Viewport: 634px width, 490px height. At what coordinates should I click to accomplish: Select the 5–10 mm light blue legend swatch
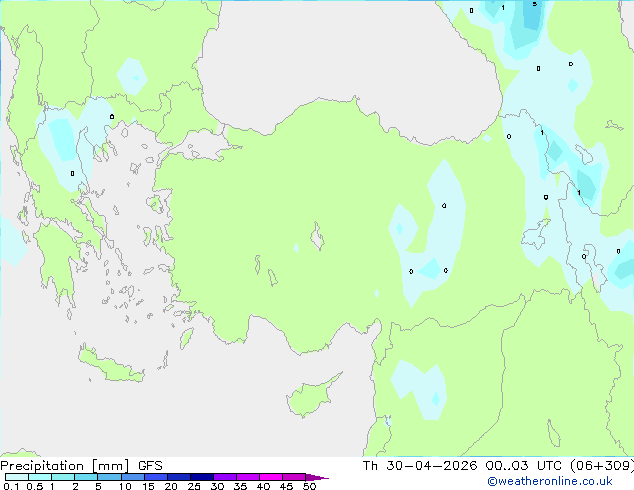(109, 477)
